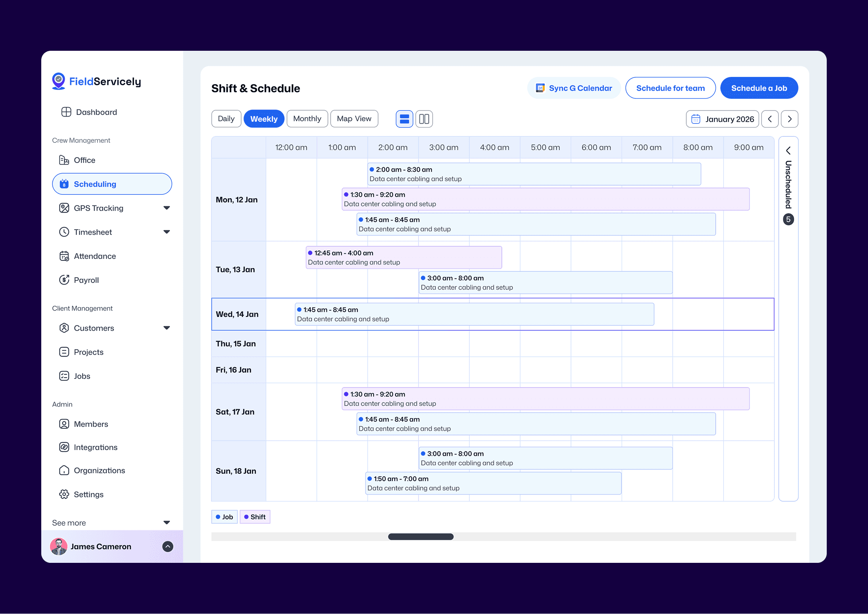Viewport: 868px width, 614px height.
Task: Click the GPS Tracking map icon
Action: [64, 208]
